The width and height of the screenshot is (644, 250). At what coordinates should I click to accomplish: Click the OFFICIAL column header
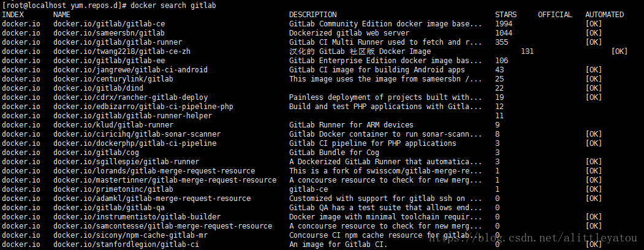[x=555, y=14]
